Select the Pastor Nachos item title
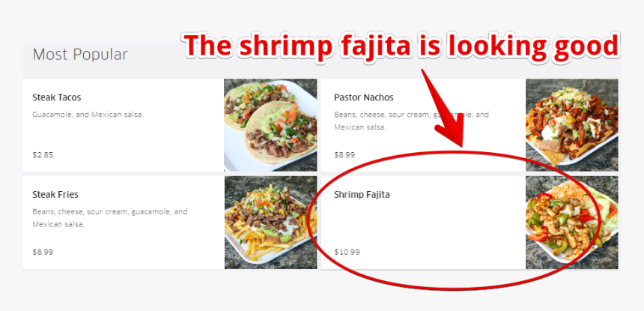Viewport: 644px width, 311px height. coord(364,97)
